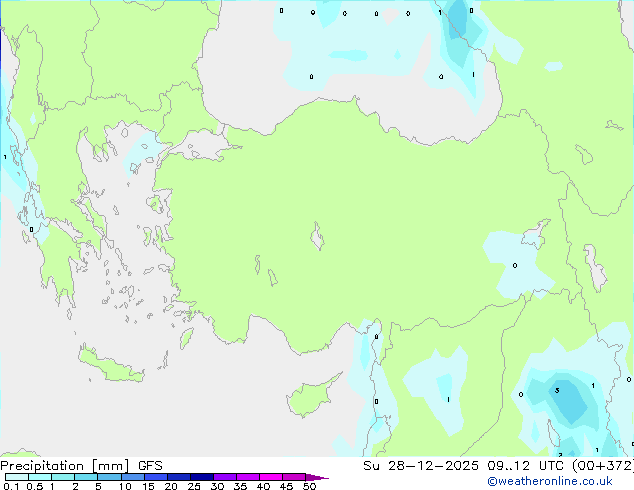This screenshot has height=490, width=634.
Task: Click the '0.5' legend scale value
Action: [35, 486]
